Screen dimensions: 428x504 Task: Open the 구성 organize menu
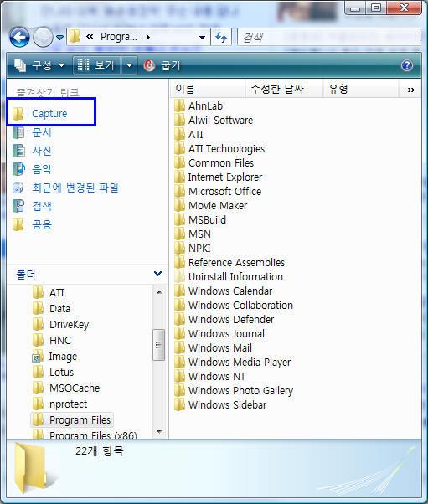pos(39,65)
